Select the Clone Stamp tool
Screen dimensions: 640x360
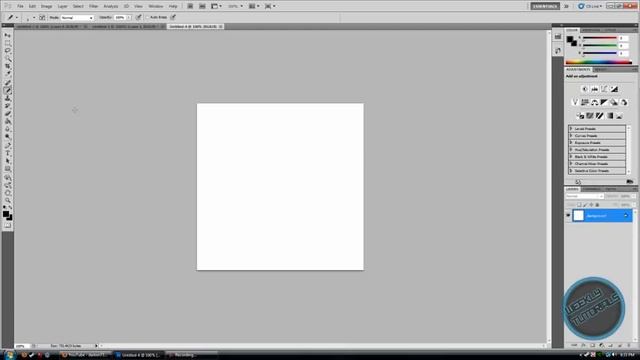pos(7,98)
